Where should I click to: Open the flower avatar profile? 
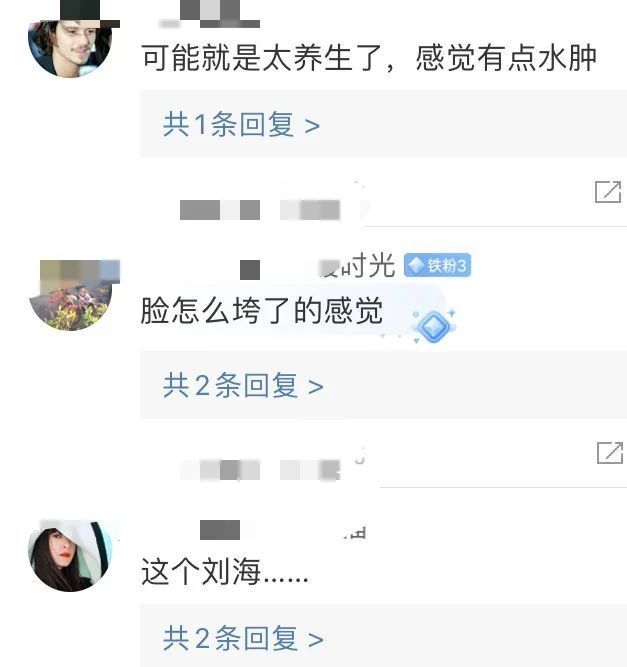[70, 294]
